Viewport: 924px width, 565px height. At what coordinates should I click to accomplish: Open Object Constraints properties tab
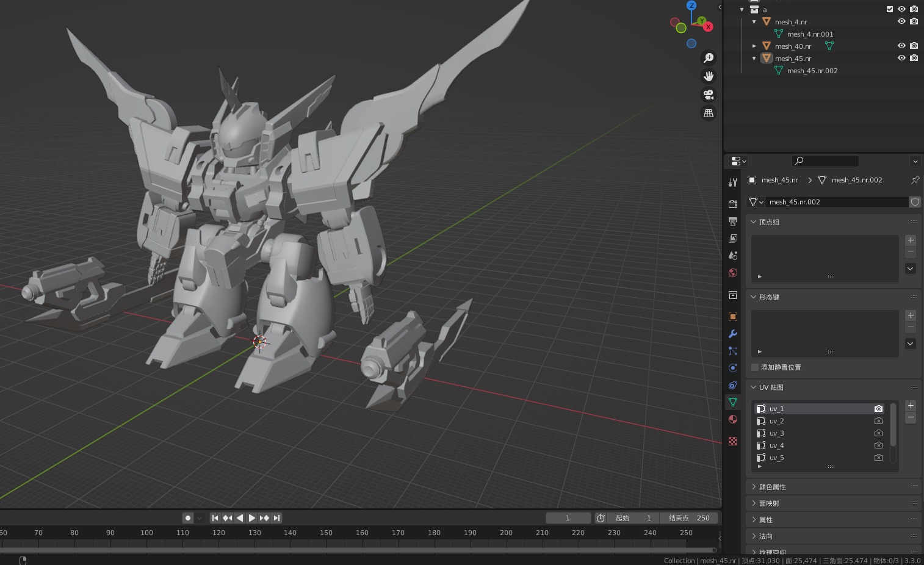click(733, 385)
